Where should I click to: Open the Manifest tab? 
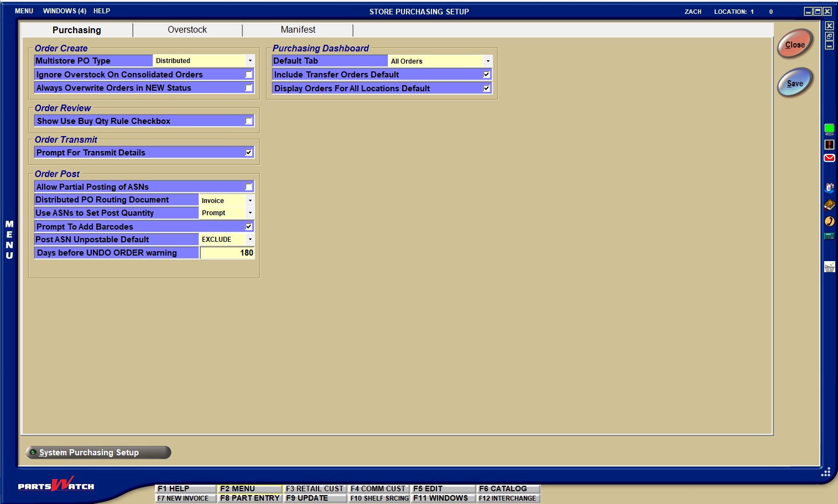click(x=298, y=30)
